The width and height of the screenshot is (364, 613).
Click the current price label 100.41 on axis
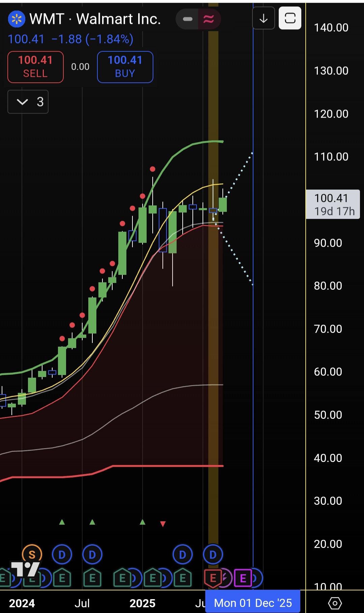[x=333, y=204]
